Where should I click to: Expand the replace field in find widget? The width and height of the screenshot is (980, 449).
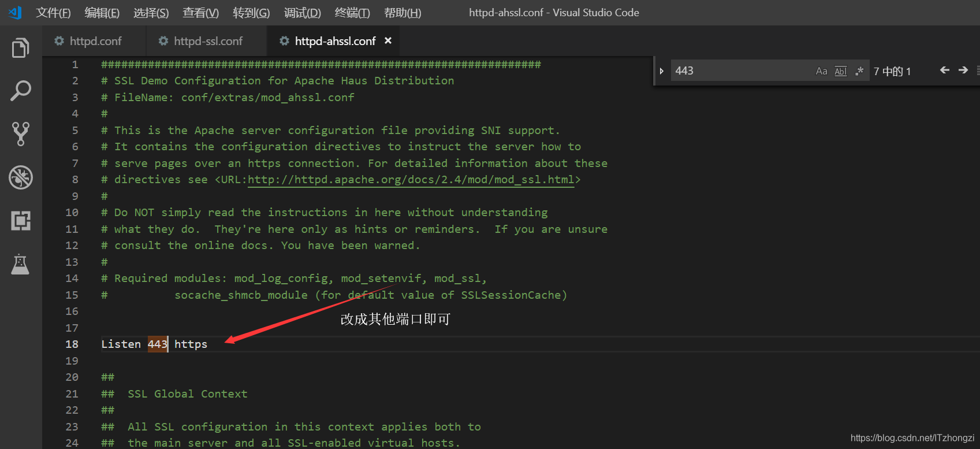[662, 71]
